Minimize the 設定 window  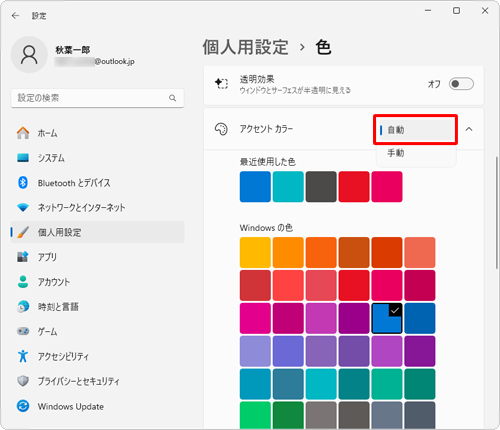(x=428, y=11)
